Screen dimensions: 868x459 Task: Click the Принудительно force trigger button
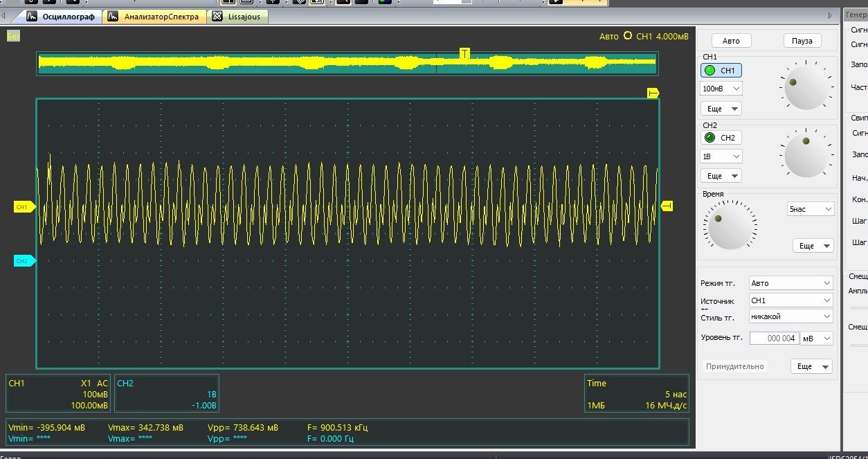tap(736, 366)
